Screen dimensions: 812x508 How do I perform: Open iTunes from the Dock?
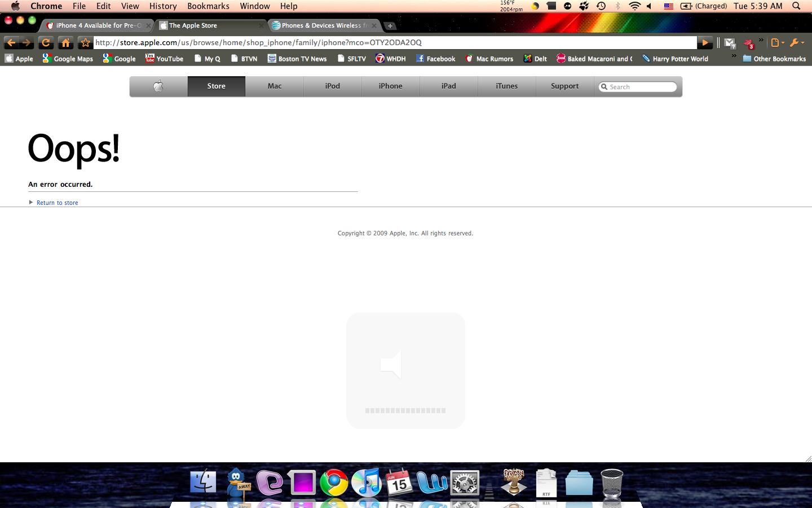coord(367,483)
